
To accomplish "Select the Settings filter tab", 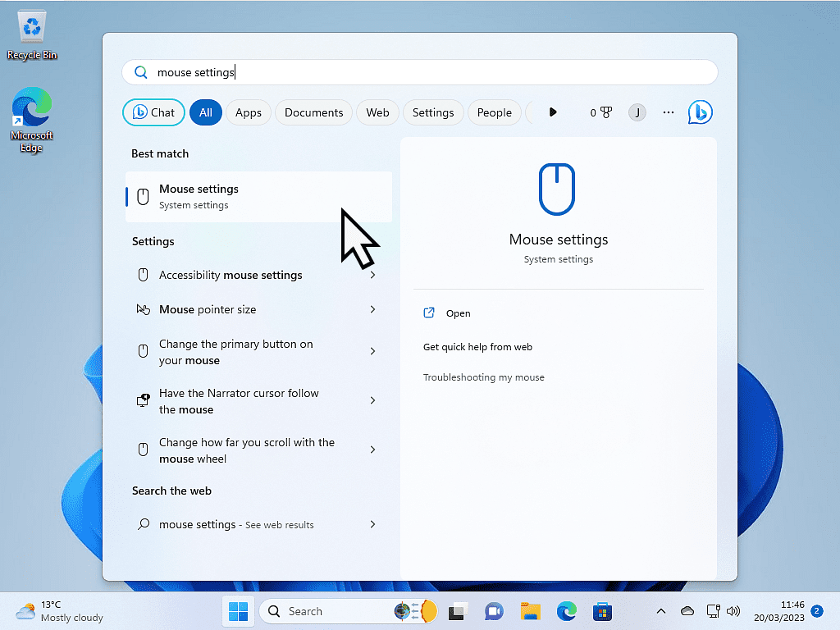I will [433, 112].
